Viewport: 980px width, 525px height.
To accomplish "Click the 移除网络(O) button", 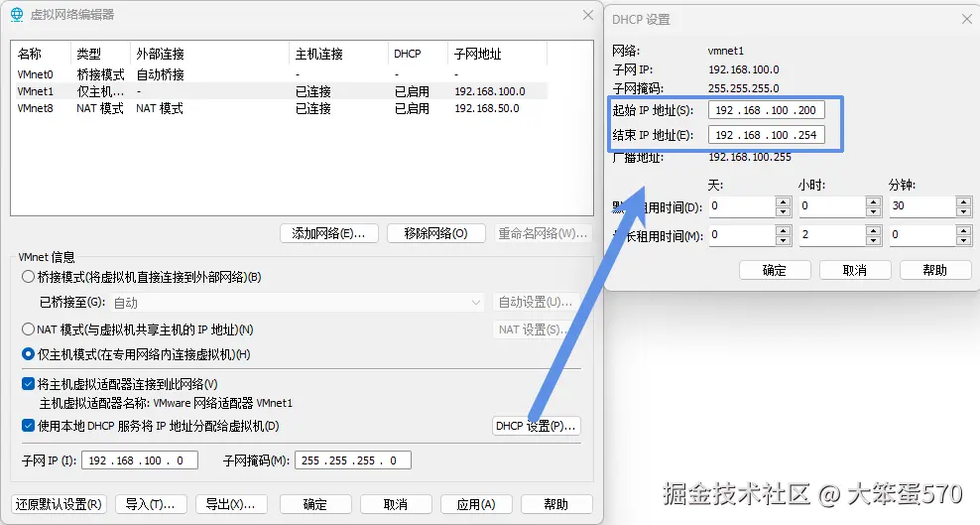I will click(435, 233).
